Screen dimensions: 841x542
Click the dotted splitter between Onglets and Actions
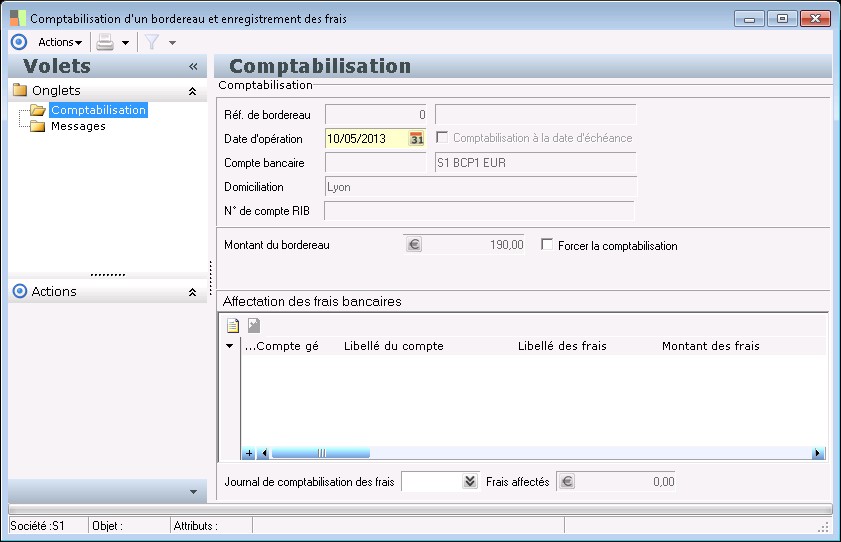108,275
